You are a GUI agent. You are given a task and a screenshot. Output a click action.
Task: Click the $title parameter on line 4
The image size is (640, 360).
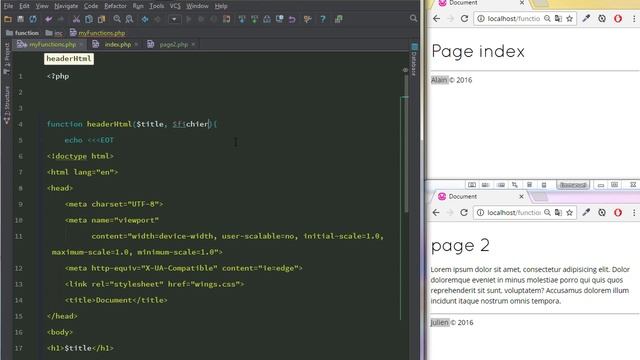[150, 124]
